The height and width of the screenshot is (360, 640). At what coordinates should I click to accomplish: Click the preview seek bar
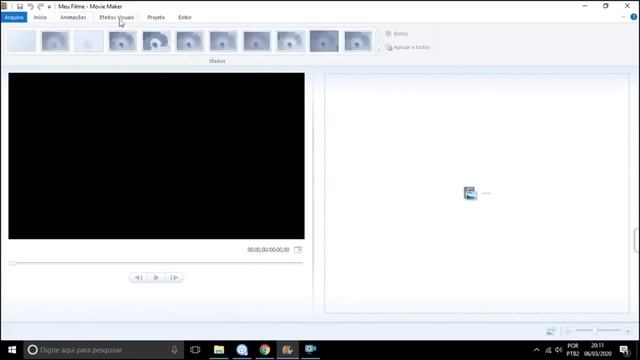156,263
